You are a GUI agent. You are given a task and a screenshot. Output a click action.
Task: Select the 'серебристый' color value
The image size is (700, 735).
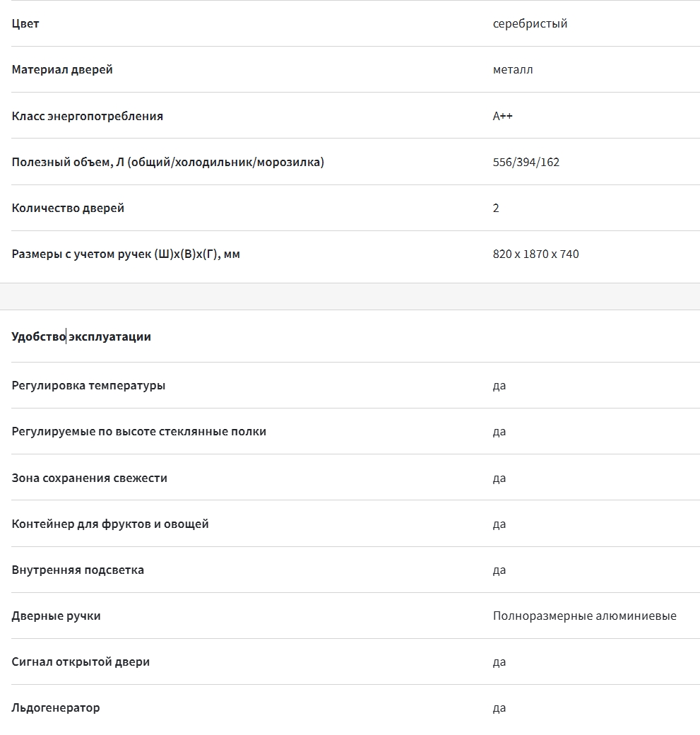pyautogui.click(x=530, y=23)
